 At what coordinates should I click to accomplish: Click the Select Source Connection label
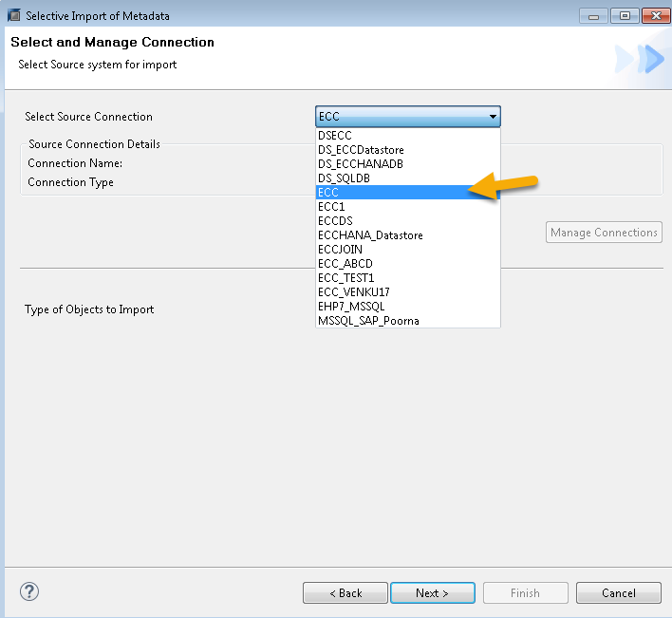[88, 117]
